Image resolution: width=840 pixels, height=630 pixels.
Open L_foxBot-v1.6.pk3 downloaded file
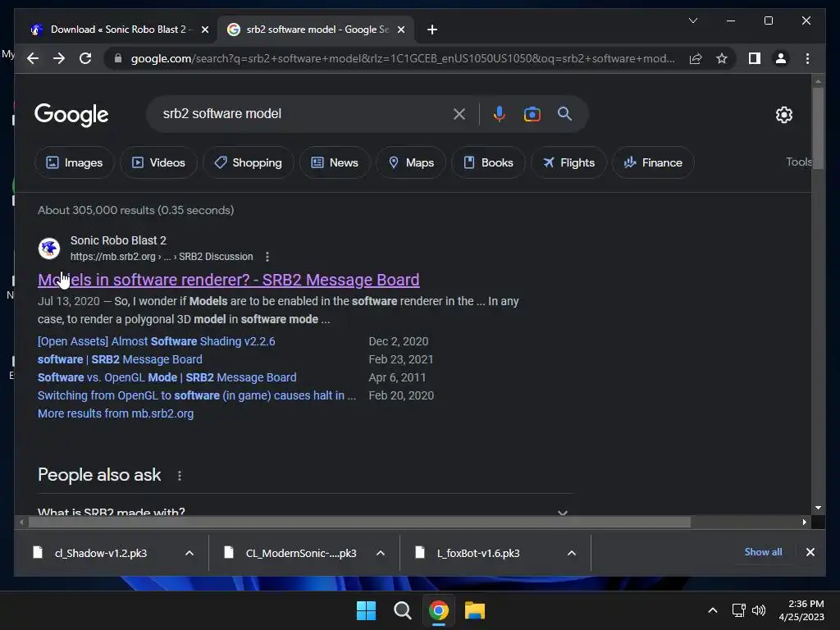(478, 554)
